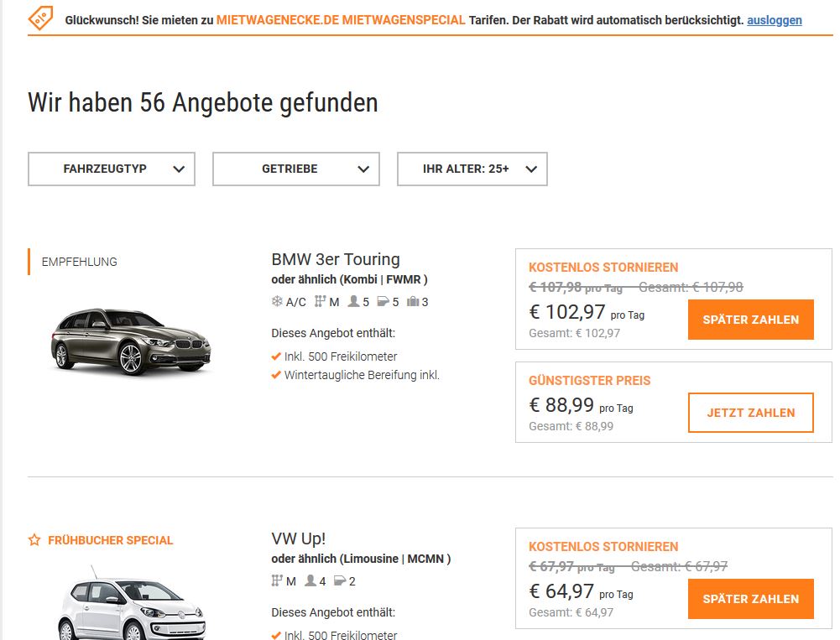Click the Frühbucher Special star icon
The width and height of the screenshot is (840, 640).
click(x=34, y=540)
